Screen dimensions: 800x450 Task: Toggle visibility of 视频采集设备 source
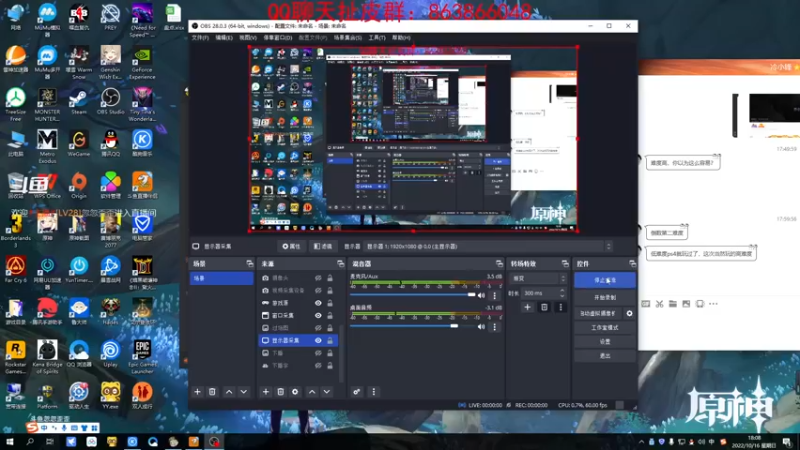[318, 290]
